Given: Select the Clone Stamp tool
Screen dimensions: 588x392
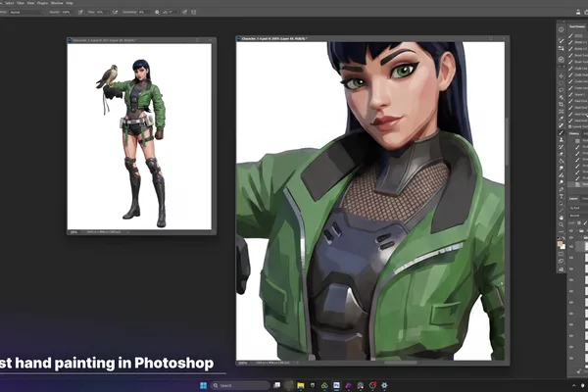Looking at the screenshot, I should (x=561, y=139).
